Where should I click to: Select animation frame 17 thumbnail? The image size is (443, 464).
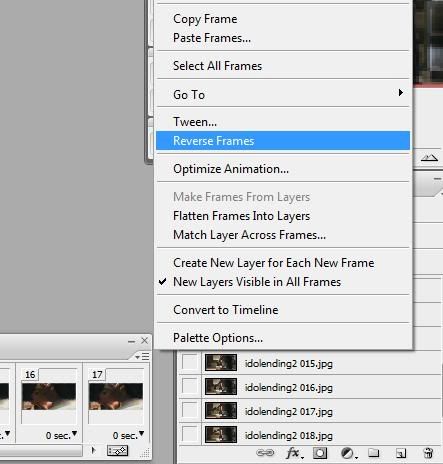116,396
